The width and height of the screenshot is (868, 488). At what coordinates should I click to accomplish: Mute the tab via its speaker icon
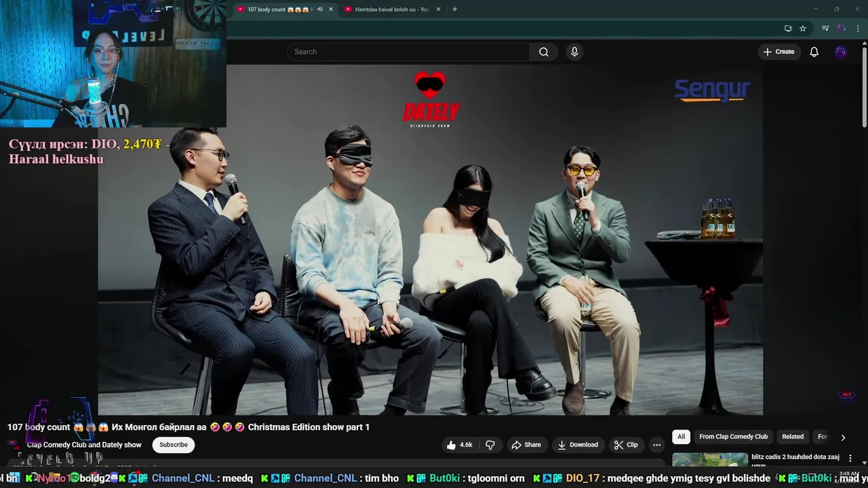tap(320, 9)
